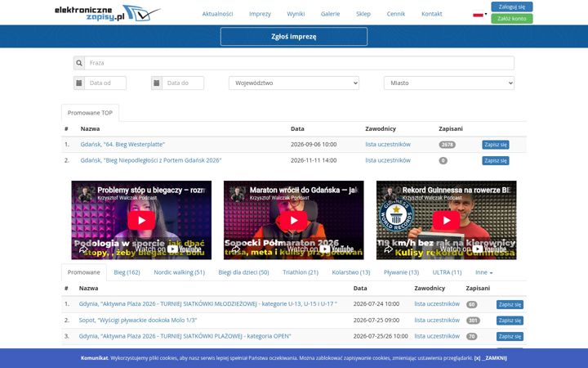
Task: Click share arrow on Maraton wrócił video
Action: [235, 249]
